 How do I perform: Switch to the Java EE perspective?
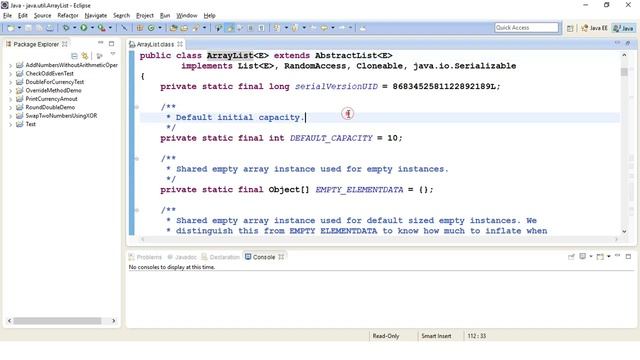pos(594,28)
